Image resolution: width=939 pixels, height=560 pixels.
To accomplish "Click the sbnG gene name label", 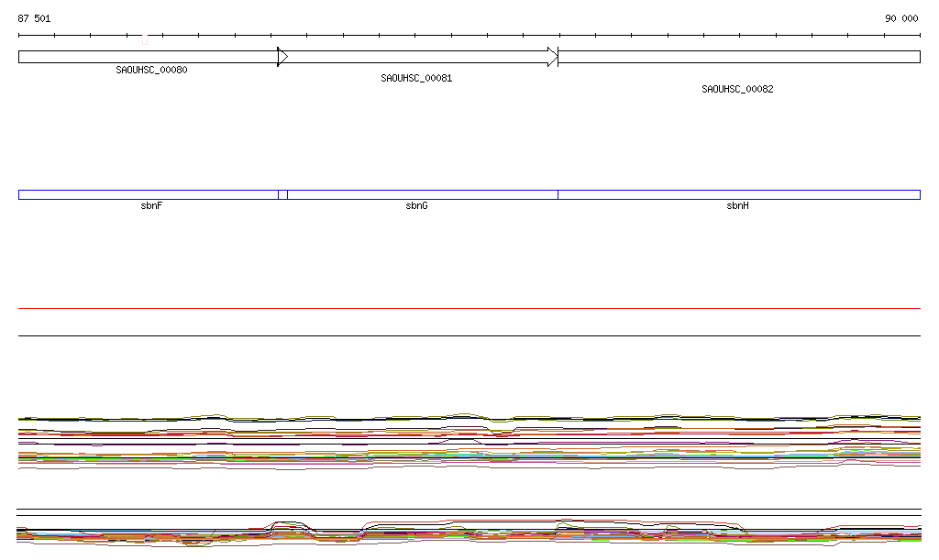I will [x=416, y=206].
